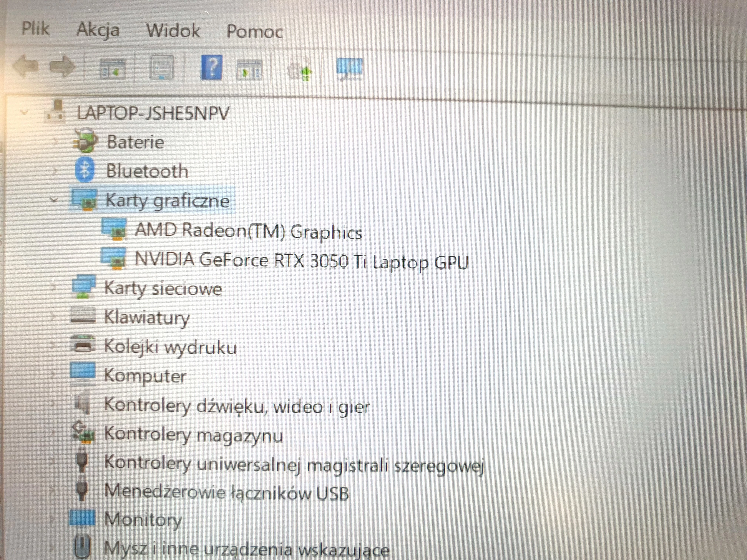747x560 pixels.
Task: Click the show/hide action pane icon
Action: tap(249, 70)
